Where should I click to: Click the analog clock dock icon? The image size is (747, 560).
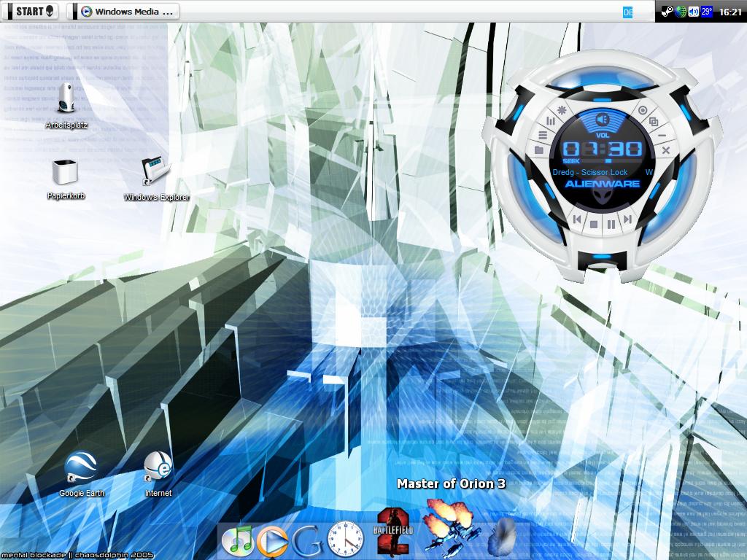[345, 539]
